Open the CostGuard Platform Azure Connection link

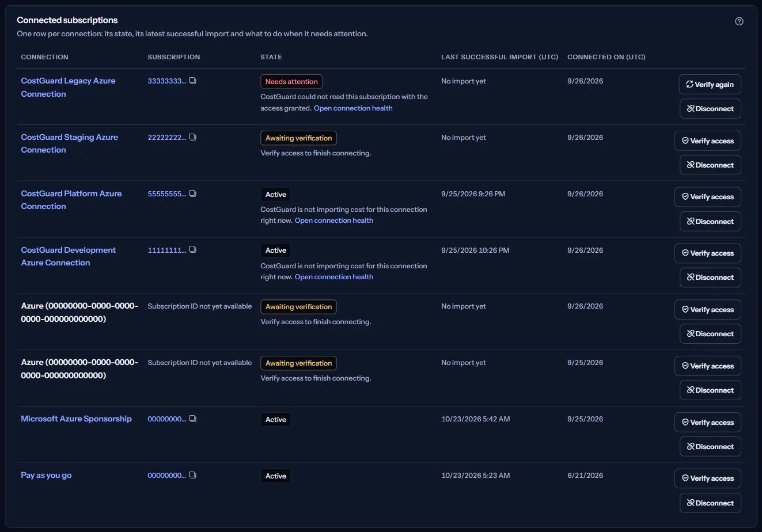[71, 200]
